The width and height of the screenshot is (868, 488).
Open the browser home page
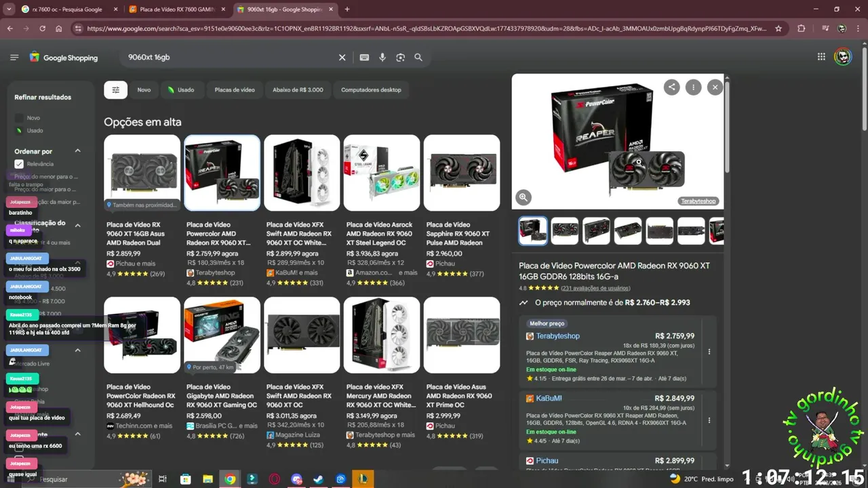(59, 28)
